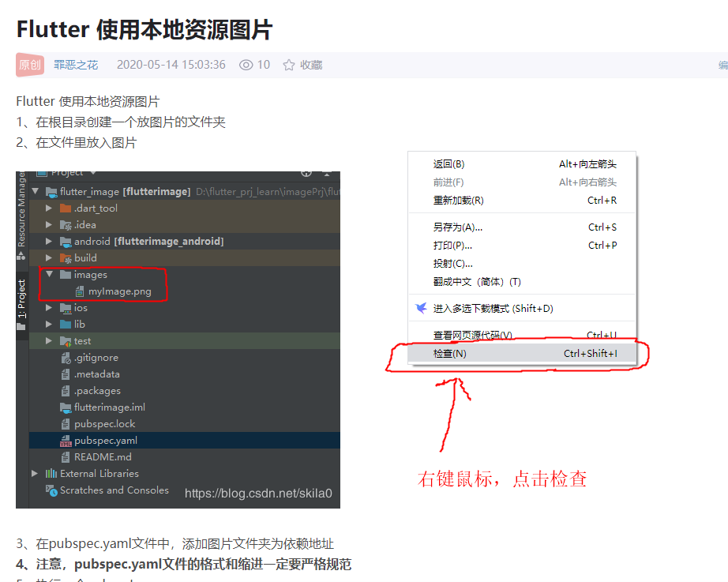Click the android module folder icon
The height and width of the screenshot is (582, 728).
[66, 242]
